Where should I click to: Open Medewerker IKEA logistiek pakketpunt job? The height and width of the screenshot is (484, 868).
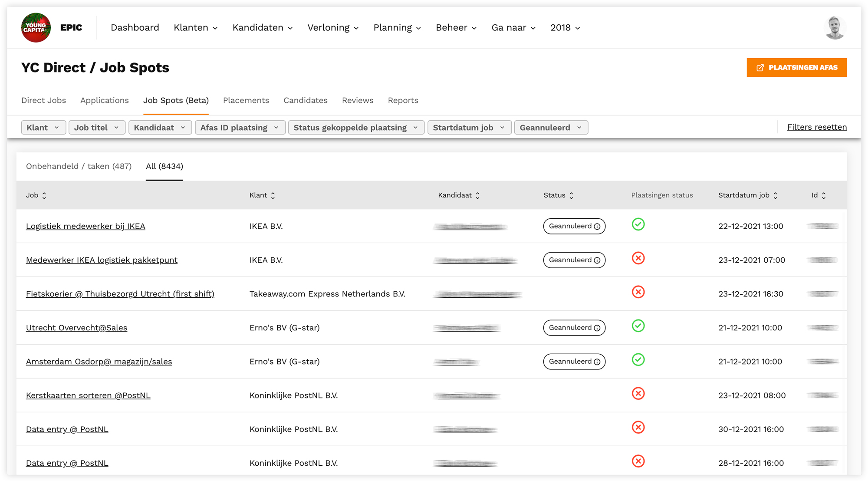pyautogui.click(x=102, y=260)
